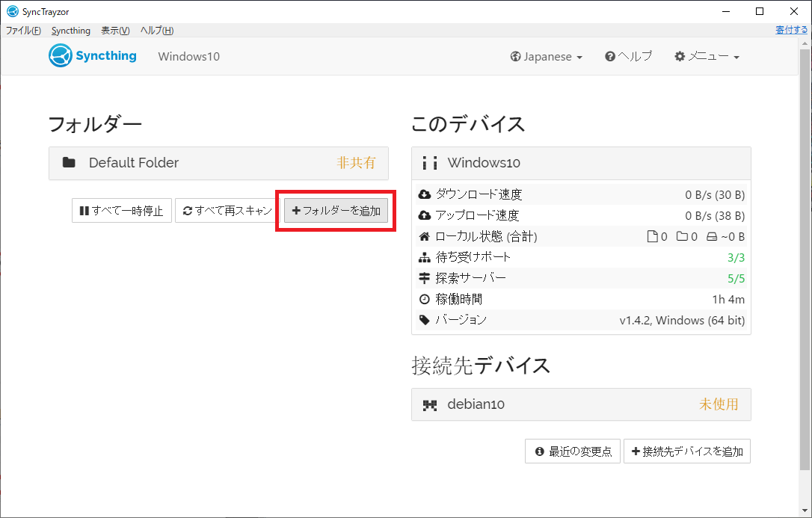
Task: Click the scrollbar up arrow
Action: 805,43
